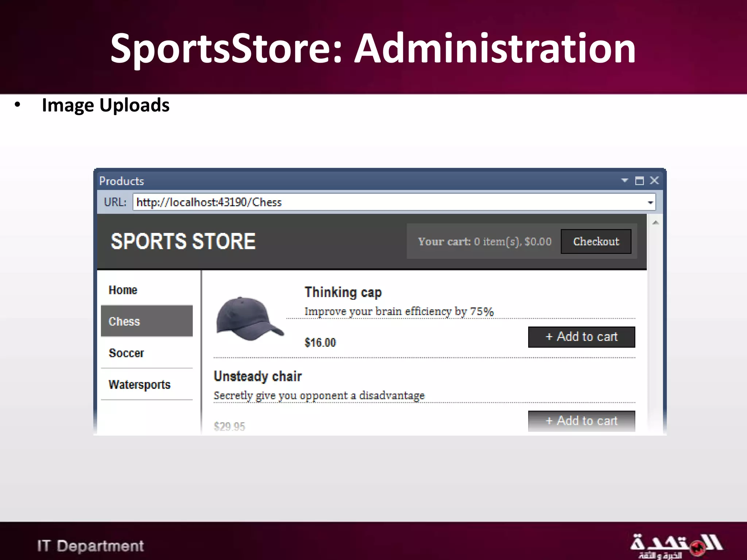Click the SPORTS STORE header title
This screenshot has width=747, height=560.
183,241
